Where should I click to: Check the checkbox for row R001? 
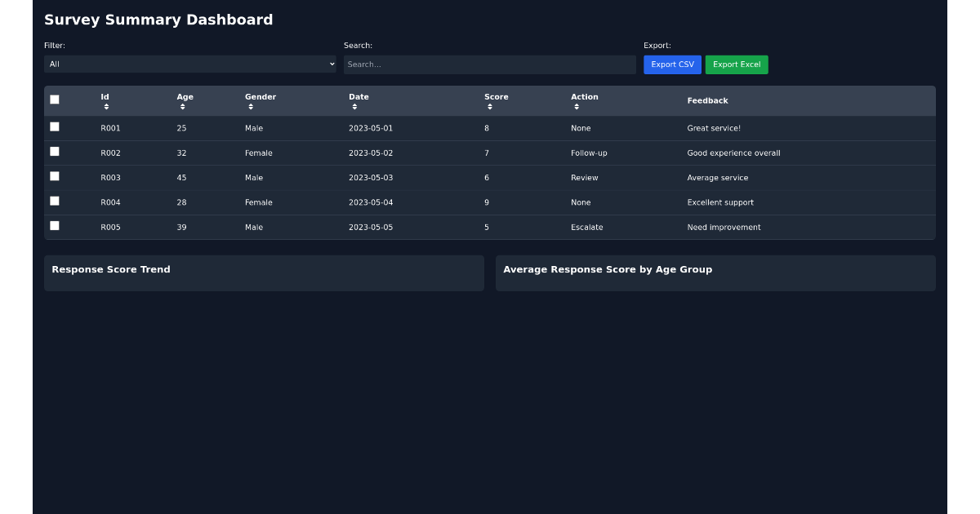(55, 125)
